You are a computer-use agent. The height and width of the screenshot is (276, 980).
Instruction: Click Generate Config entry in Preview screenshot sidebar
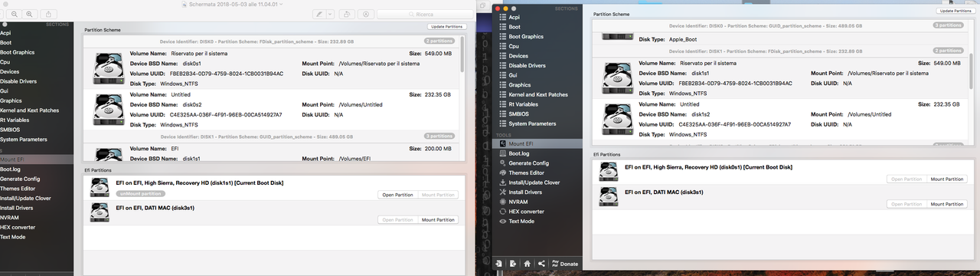(x=20, y=179)
